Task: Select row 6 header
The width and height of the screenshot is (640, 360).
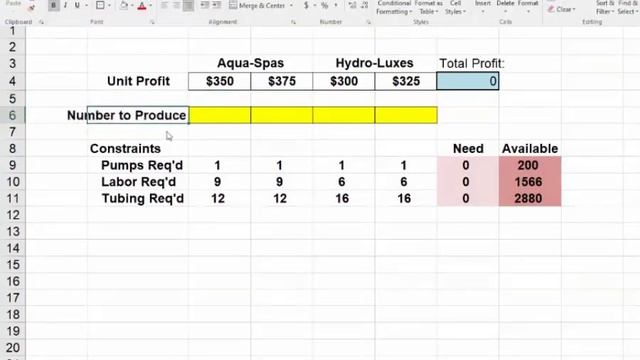Action: point(13,115)
